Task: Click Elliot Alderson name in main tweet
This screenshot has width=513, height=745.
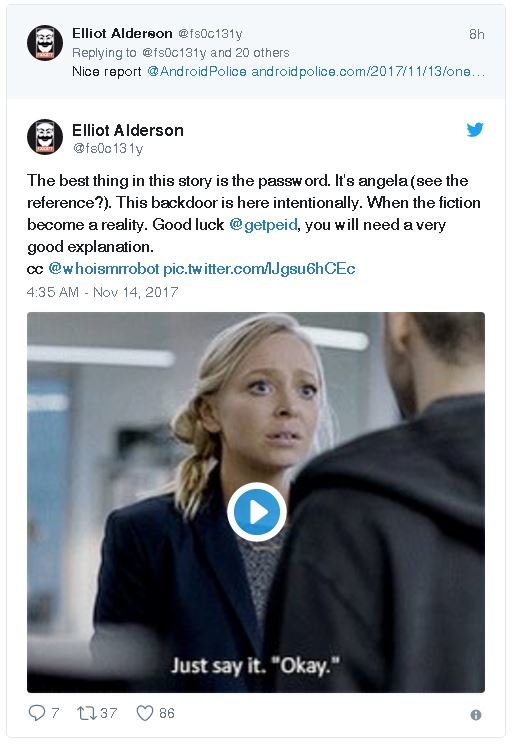Action: click(x=128, y=130)
